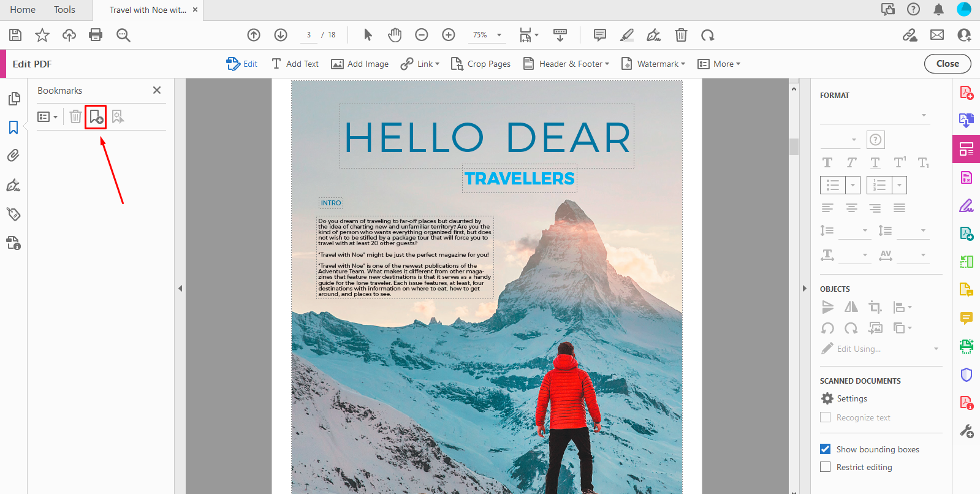Image resolution: width=980 pixels, height=494 pixels.
Task: Close the Bookmarks panel
Action: 157,90
